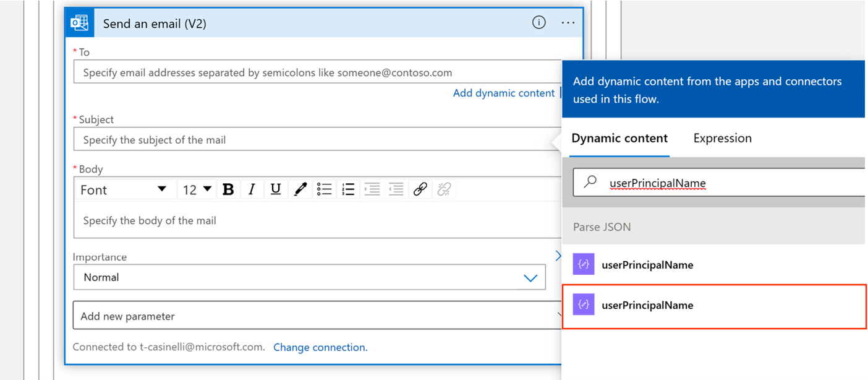Decrease indent in Body toolbar
Screen dimensions: 868x380
pos(396,189)
